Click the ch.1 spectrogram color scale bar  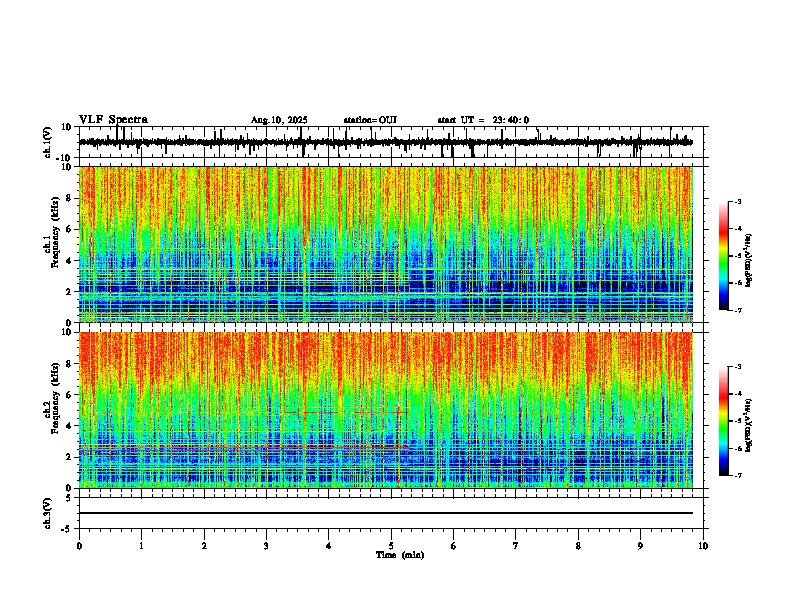click(724, 256)
